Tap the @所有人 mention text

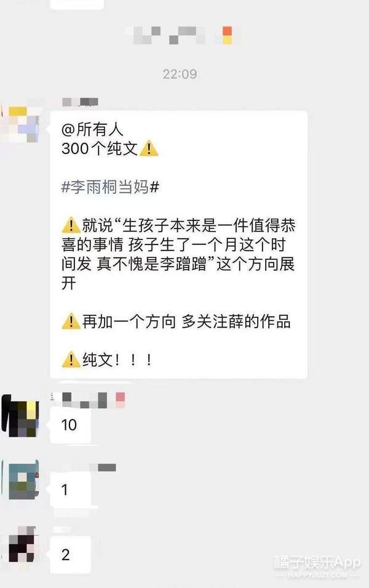(x=92, y=129)
